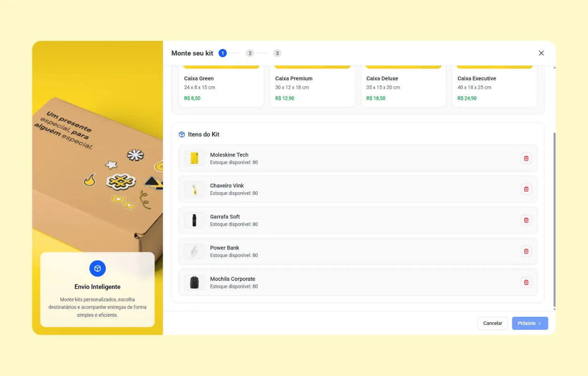Screen dimensions: 588x376
Task: Delete the Power Bank item
Action: (x=526, y=251)
